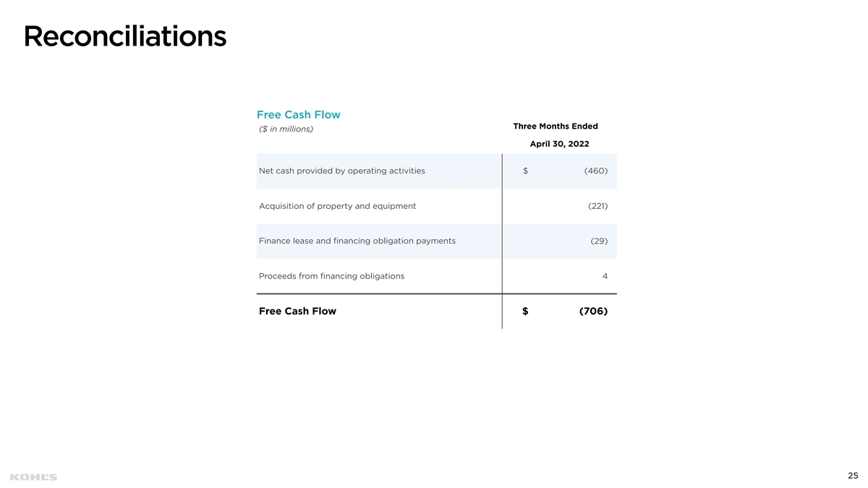The width and height of the screenshot is (868, 488).
Task: Select Proceeds from financing obligations label
Action: pos(331,276)
